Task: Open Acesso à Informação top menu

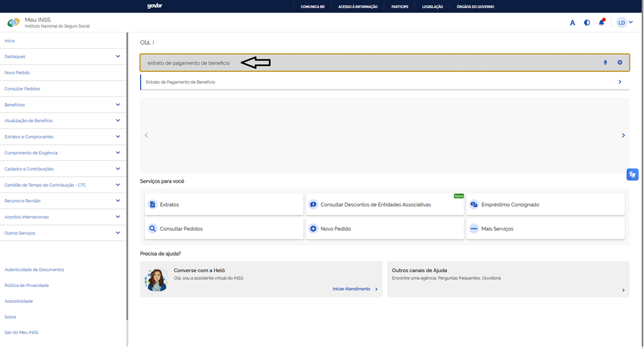Action: (358, 7)
